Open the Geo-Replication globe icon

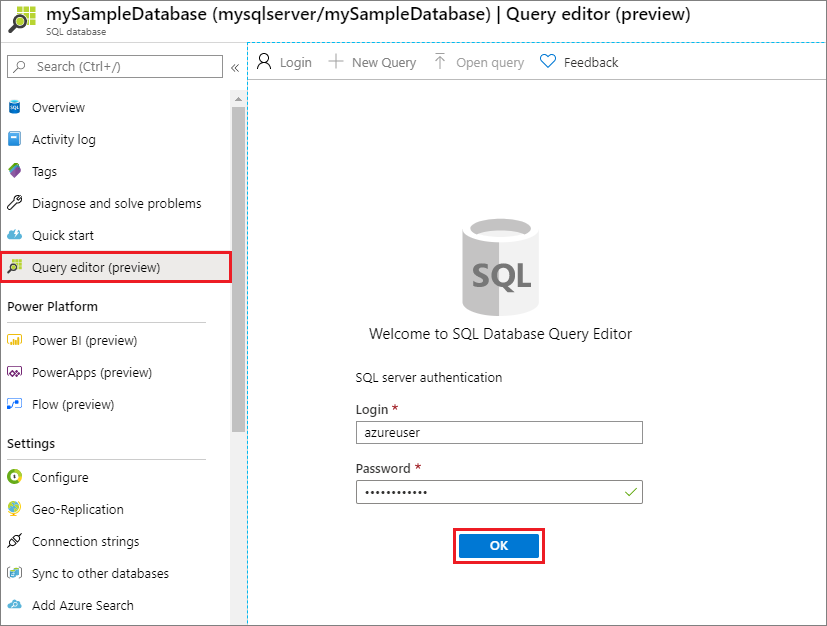(18, 509)
